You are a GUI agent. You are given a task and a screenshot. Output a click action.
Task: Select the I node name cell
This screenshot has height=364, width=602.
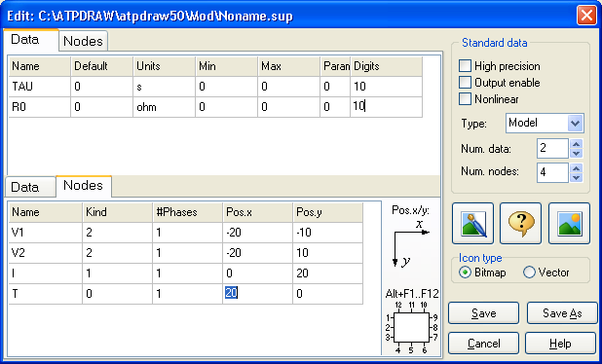coord(46,273)
